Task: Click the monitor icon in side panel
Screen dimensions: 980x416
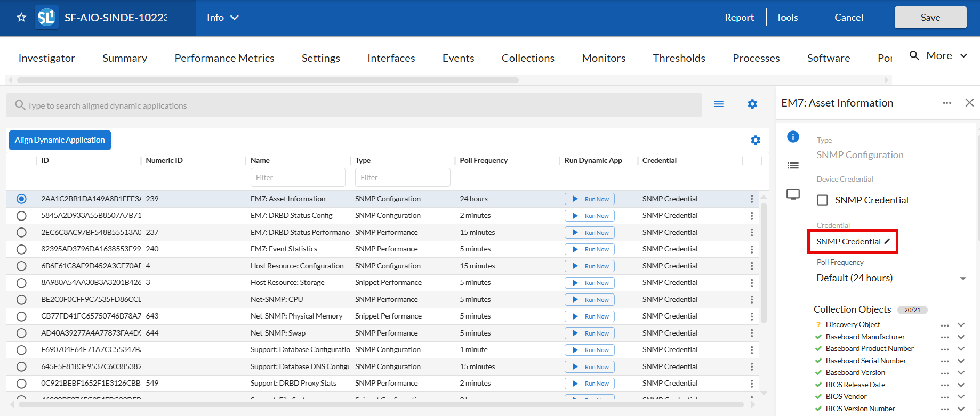Action: click(793, 194)
